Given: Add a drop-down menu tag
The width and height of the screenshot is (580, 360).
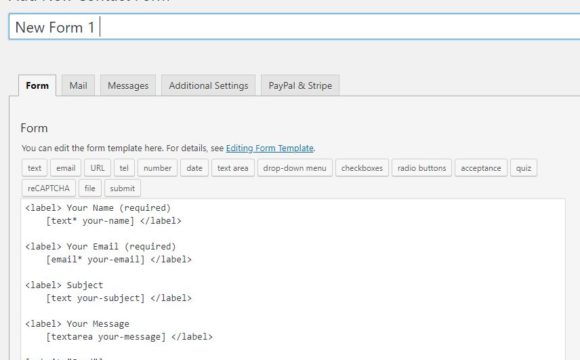Looking at the screenshot, I should pyautogui.click(x=295, y=168).
